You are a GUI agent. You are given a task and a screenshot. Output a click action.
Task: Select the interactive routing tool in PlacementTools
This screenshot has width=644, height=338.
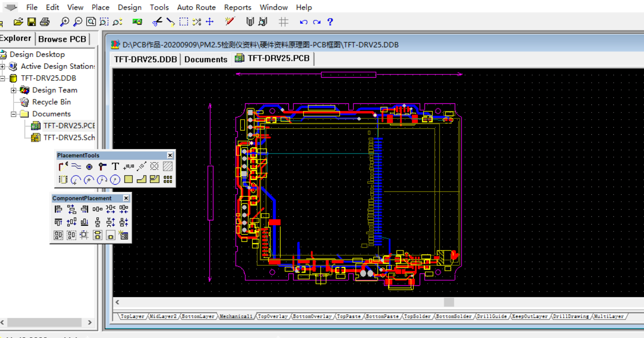pyautogui.click(x=63, y=166)
